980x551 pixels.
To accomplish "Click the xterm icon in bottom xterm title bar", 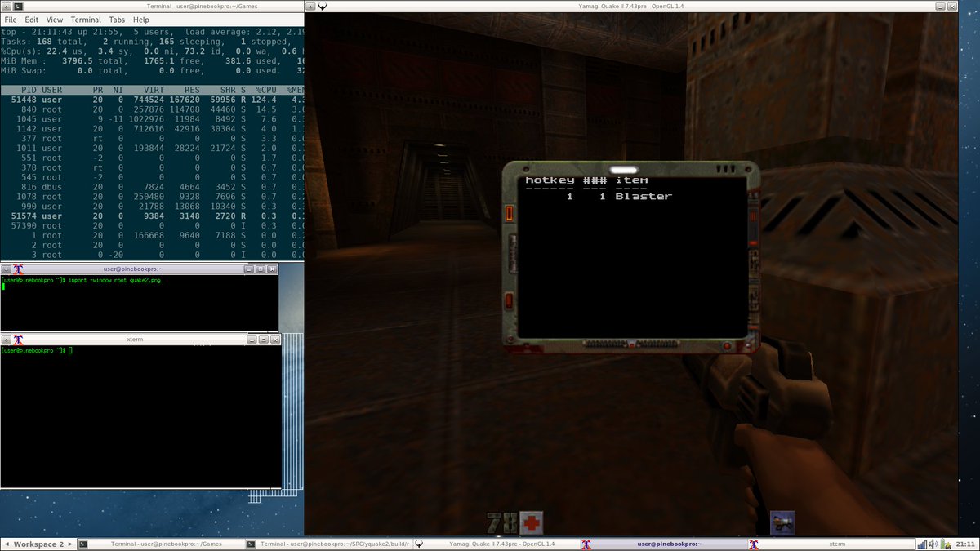I will click(17, 339).
